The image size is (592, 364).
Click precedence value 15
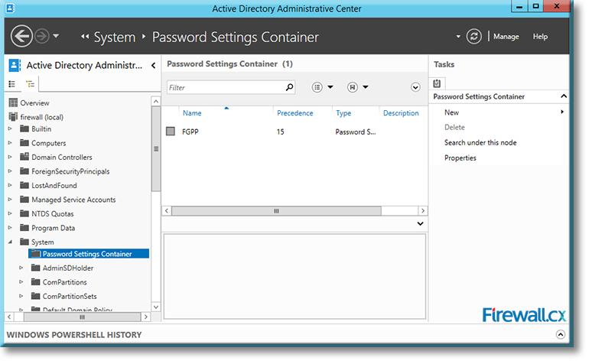[280, 132]
